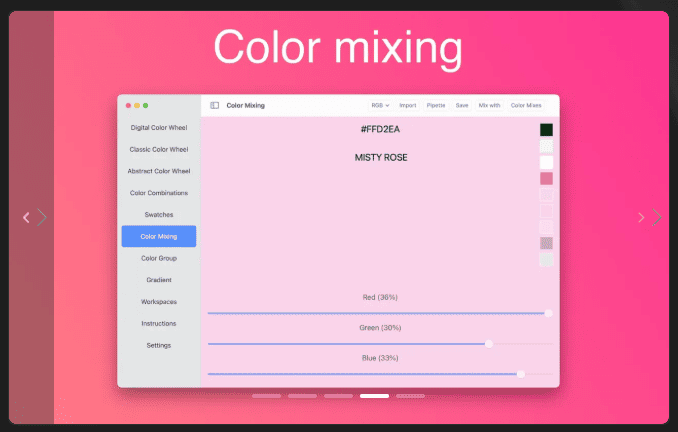Open the Color Mixes button

tap(526, 105)
